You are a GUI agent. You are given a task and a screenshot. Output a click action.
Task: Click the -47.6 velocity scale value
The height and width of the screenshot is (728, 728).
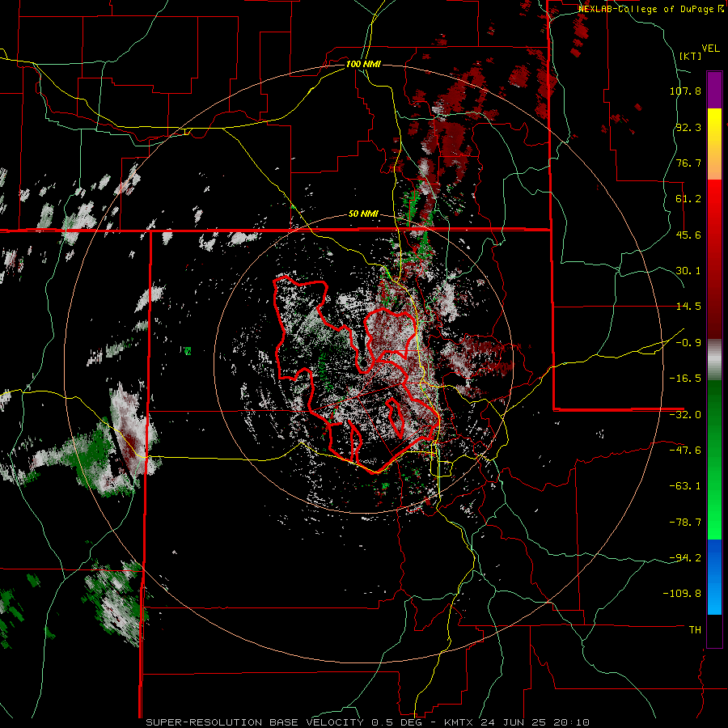(685, 451)
